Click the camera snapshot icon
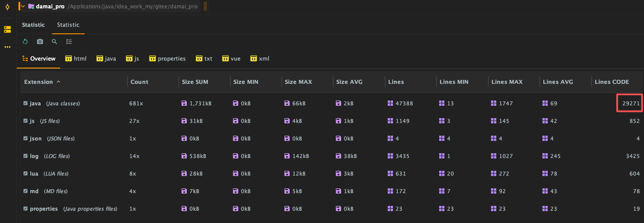644x223 pixels. pyautogui.click(x=40, y=42)
